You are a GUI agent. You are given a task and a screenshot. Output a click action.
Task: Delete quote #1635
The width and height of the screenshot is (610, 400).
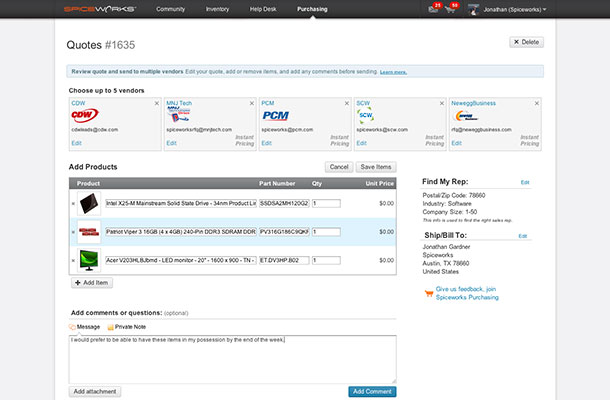(526, 42)
